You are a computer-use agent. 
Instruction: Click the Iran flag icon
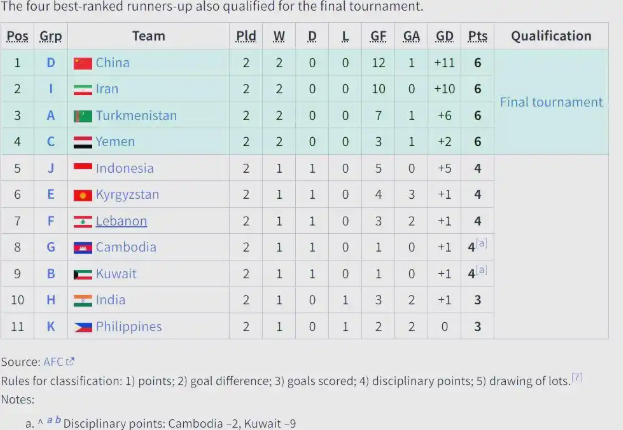tap(83, 89)
